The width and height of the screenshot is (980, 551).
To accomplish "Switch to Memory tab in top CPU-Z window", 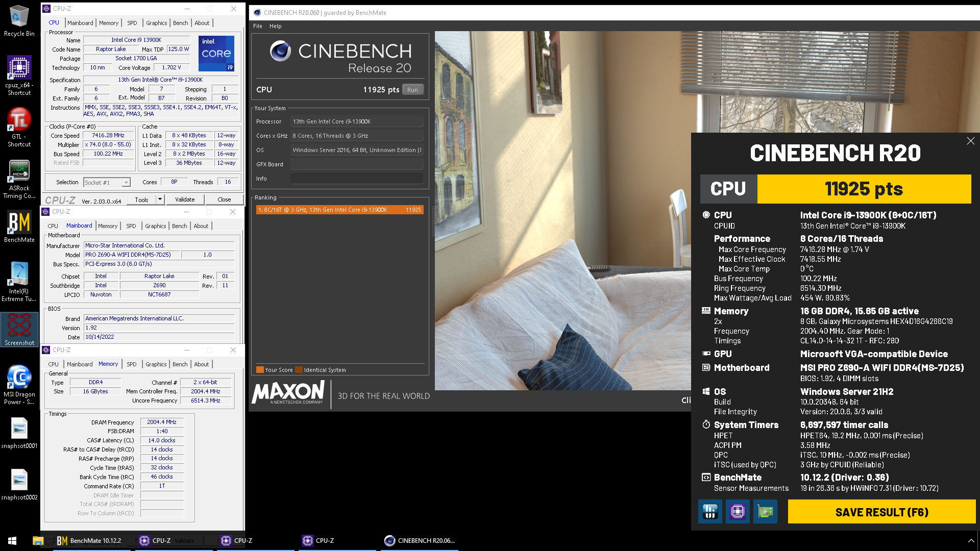I will click(x=109, y=23).
